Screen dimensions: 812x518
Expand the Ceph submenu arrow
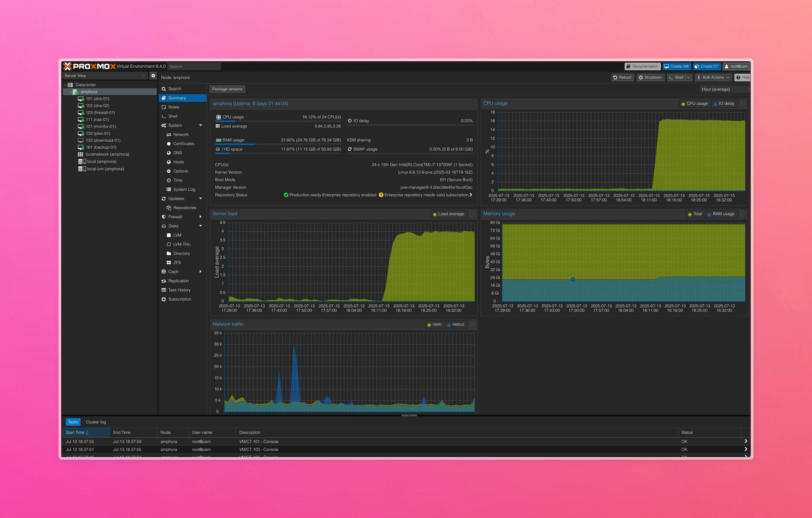201,272
